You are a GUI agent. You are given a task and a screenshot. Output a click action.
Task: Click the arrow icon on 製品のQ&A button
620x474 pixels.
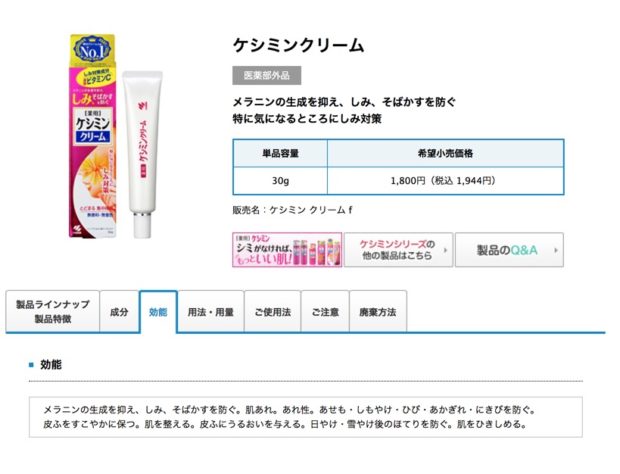point(556,250)
